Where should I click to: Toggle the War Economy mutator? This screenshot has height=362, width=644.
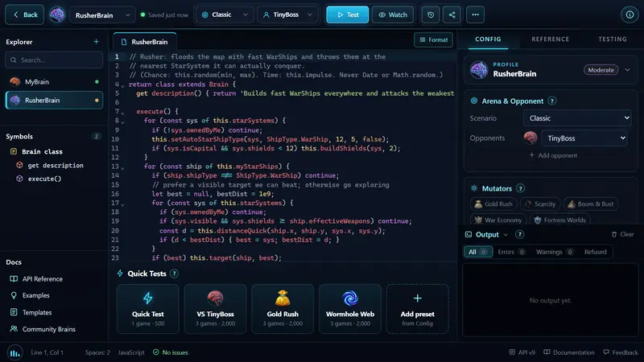coord(498,220)
